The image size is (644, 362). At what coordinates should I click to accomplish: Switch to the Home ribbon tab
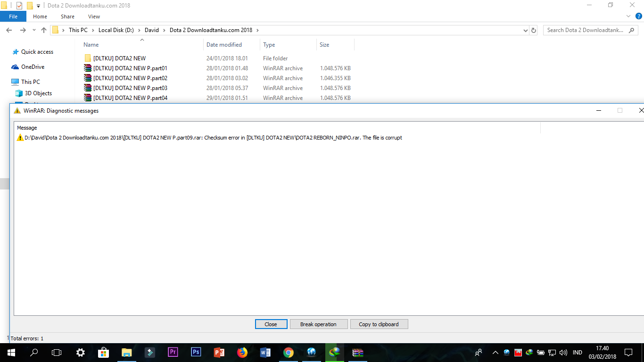click(40, 16)
